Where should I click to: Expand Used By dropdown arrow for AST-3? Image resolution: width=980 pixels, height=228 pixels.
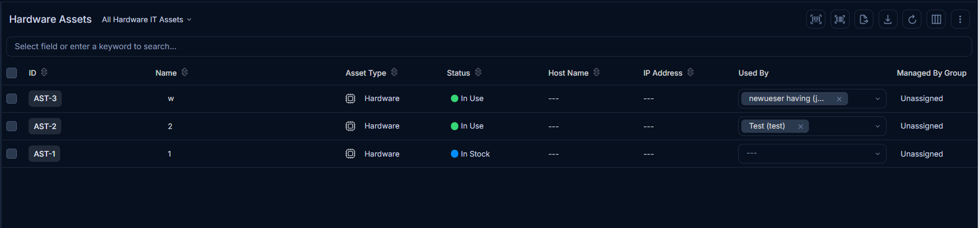click(878, 99)
